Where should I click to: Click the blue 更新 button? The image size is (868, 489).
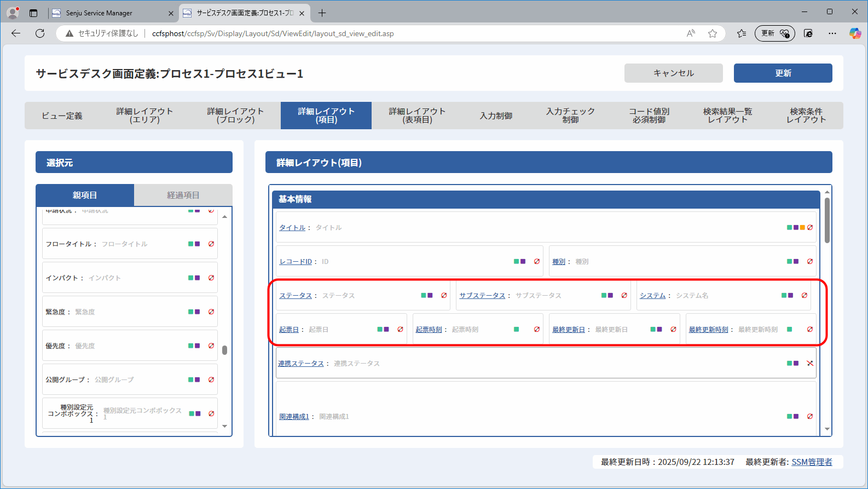[783, 73]
